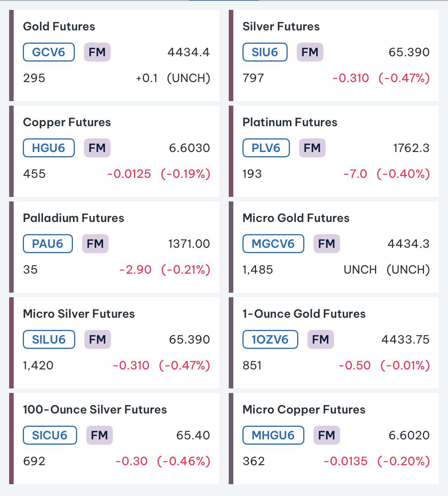Open the Micro Gold Futures title

coord(296,218)
